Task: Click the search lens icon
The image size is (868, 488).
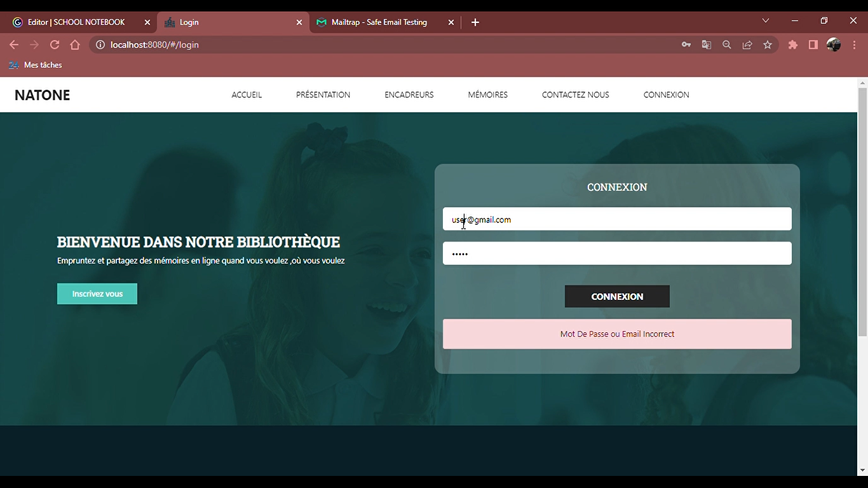Action: tap(726, 44)
